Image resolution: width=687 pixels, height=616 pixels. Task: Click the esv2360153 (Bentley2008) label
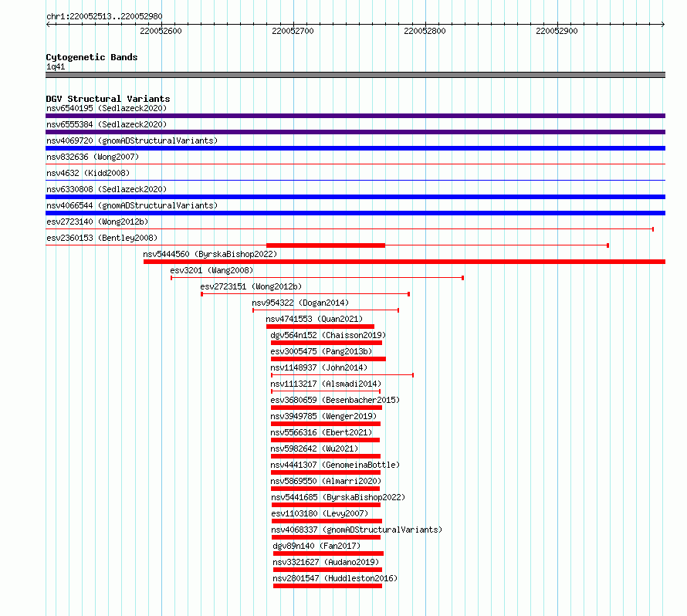[x=102, y=238]
